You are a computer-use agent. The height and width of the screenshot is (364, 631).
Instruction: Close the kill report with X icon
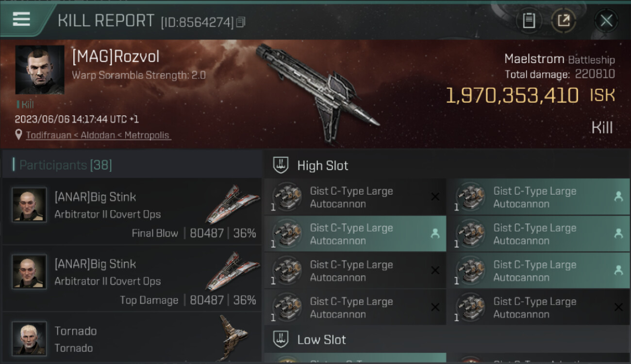tap(606, 20)
